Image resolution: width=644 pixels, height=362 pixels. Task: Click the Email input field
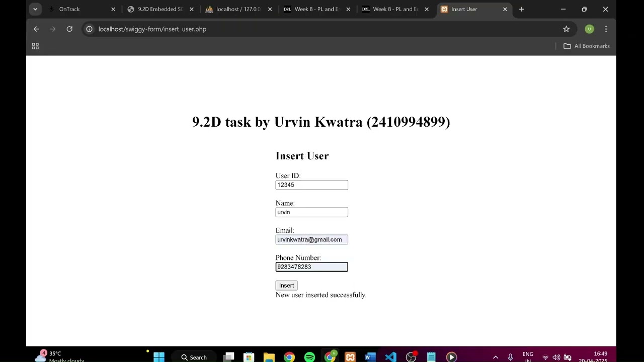pyautogui.click(x=311, y=240)
